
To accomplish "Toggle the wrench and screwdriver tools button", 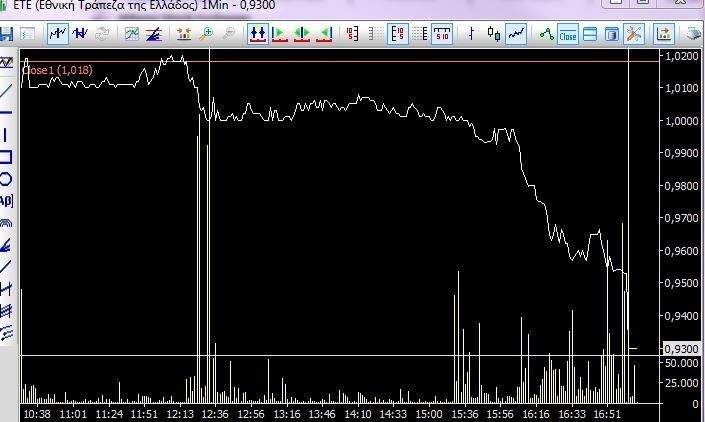I will (x=634, y=34).
